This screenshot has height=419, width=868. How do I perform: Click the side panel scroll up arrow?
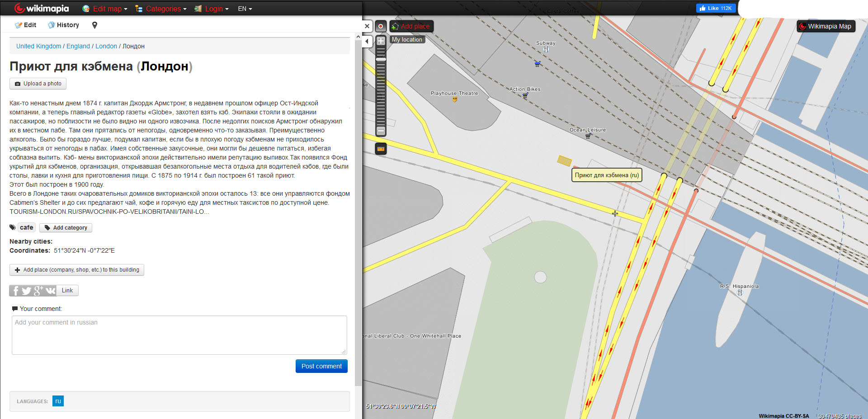pos(358,37)
